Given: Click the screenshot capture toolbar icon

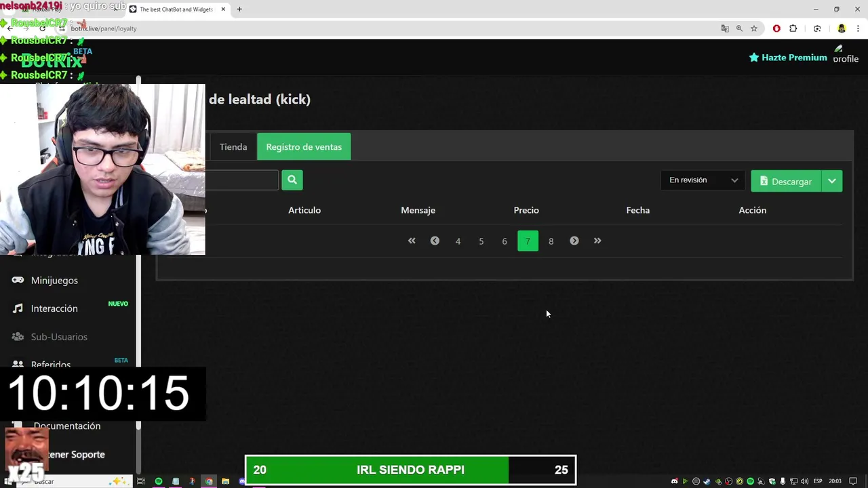Looking at the screenshot, I should click(817, 28).
